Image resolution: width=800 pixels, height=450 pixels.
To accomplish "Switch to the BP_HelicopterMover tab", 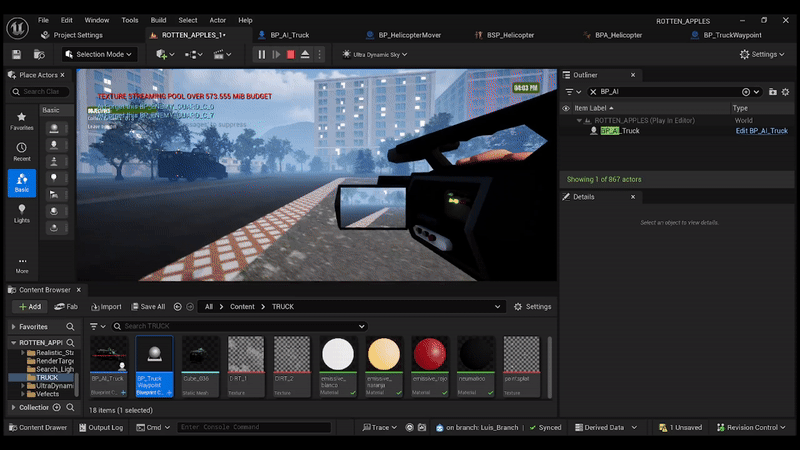I will click(x=404, y=35).
